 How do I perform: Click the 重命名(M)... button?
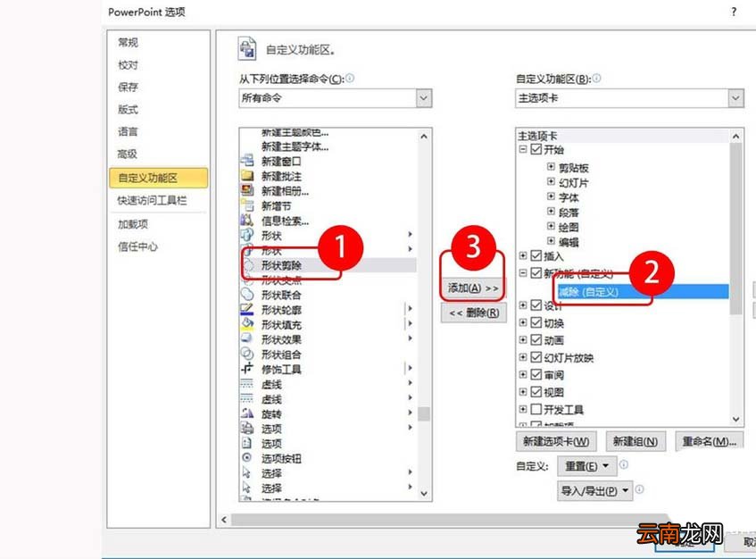point(710,441)
